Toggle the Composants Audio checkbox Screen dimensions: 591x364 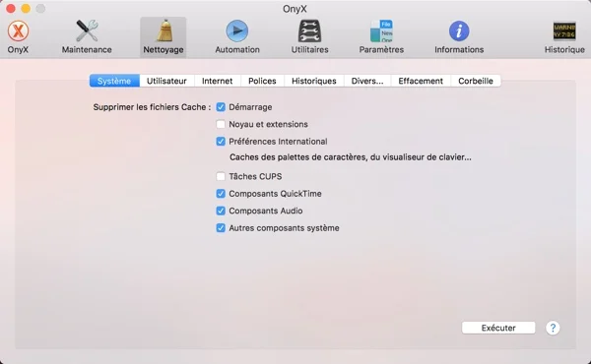[x=221, y=211]
